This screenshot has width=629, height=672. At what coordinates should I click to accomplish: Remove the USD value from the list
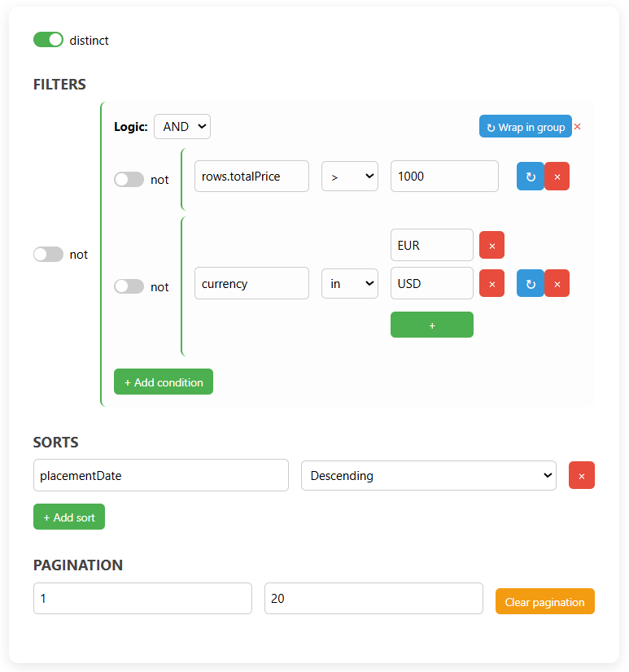pyautogui.click(x=491, y=283)
